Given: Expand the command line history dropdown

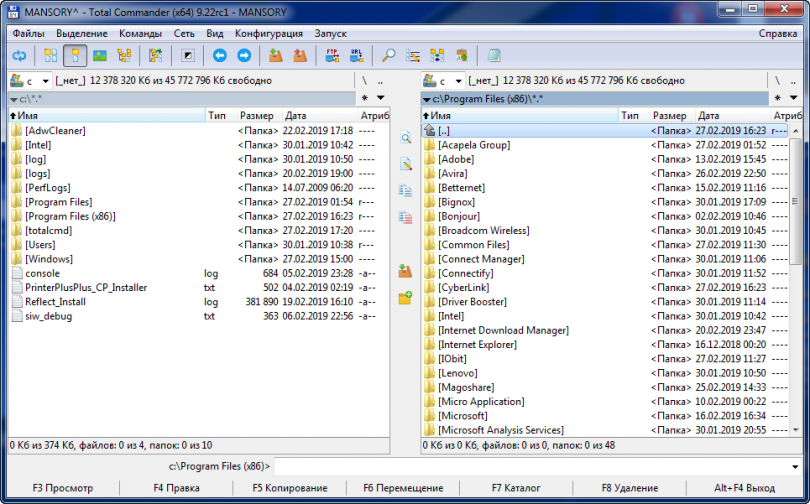Looking at the screenshot, I should (x=795, y=467).
